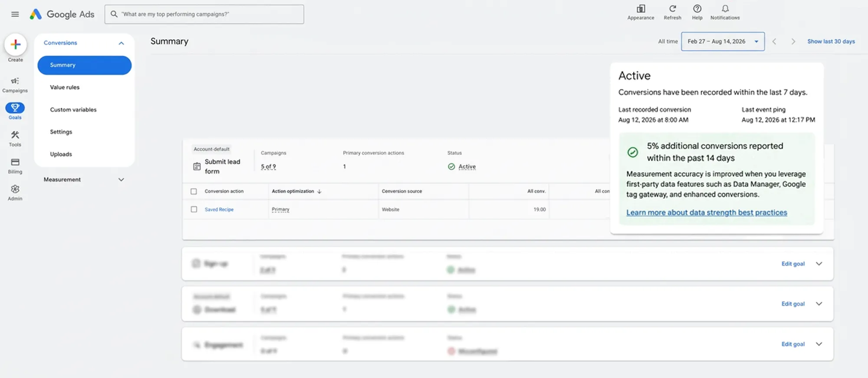Expand the Measurement menu section
868x378 pixels.
(121, 180)
